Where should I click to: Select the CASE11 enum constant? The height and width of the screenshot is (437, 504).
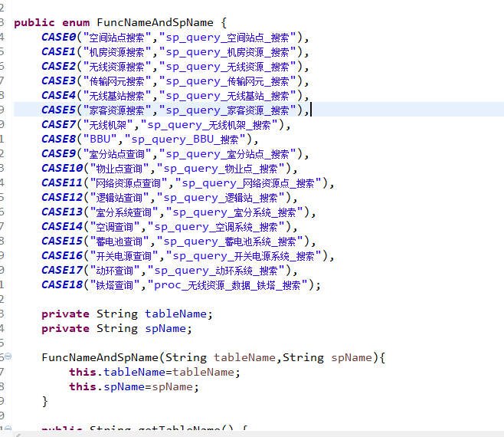(62, 182)
